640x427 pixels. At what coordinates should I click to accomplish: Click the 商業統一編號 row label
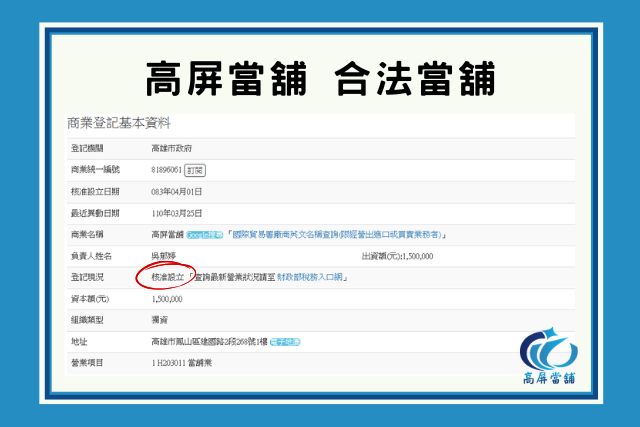click(95, 170)
